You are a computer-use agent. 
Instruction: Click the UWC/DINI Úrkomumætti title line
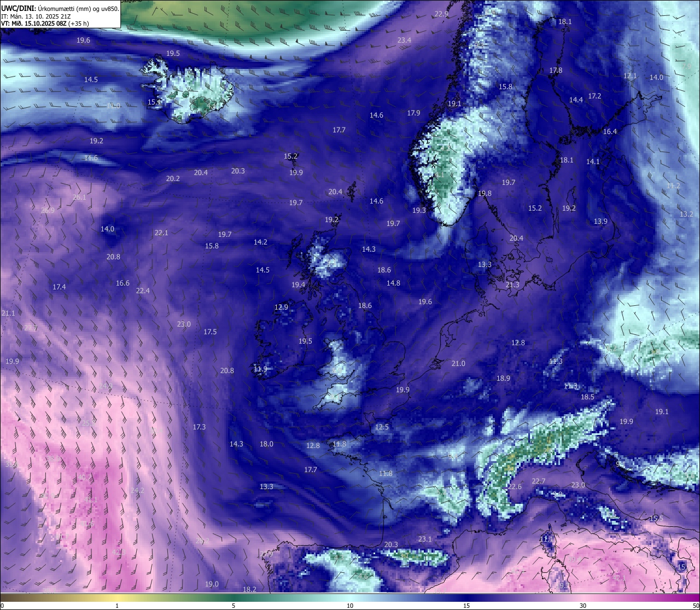coord(60,8)
